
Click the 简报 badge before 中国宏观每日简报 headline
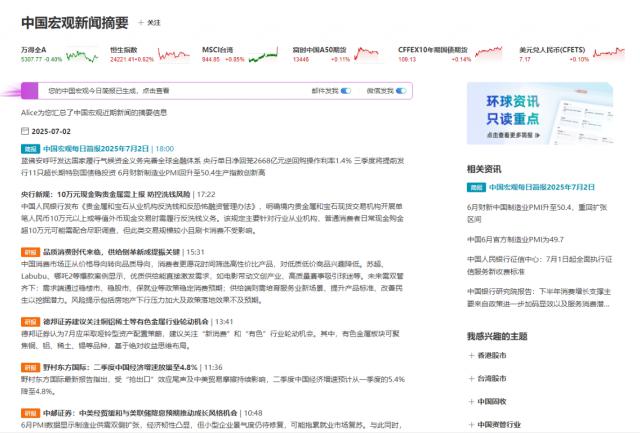click(x=30, y=148)
